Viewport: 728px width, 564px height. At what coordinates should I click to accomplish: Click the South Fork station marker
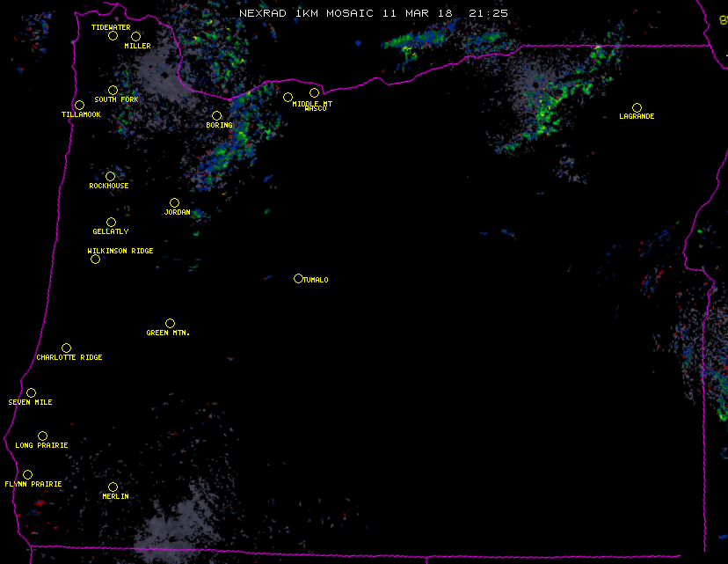tap(113, 90)
